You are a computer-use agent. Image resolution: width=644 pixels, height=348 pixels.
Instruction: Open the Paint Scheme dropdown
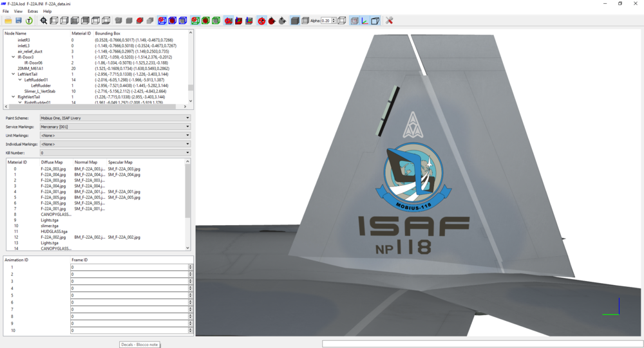[x=115, y=118]
